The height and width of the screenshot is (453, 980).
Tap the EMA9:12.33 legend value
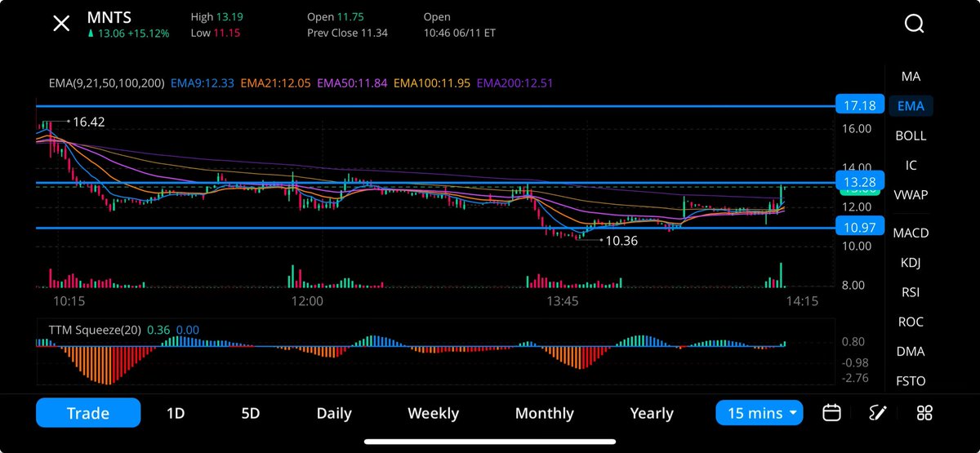203,83
